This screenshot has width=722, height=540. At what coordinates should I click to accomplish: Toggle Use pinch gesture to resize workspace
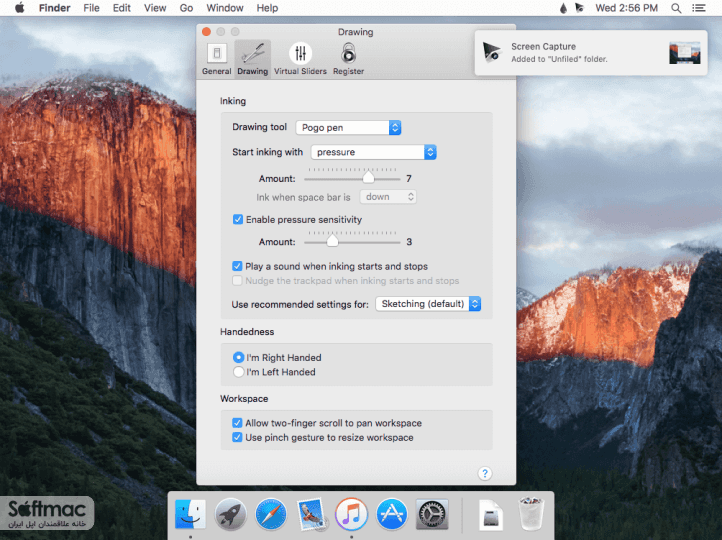pyautogui.click(x=237, y=437)
